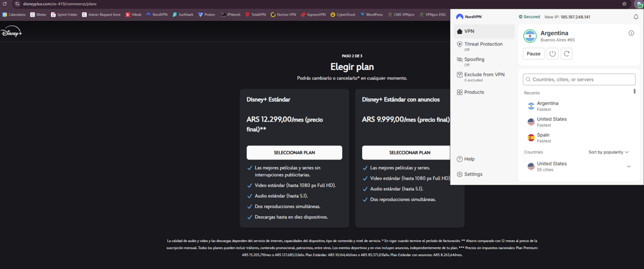Open the IPVanish bookmark
644x269 pixels.
(230, 14)
